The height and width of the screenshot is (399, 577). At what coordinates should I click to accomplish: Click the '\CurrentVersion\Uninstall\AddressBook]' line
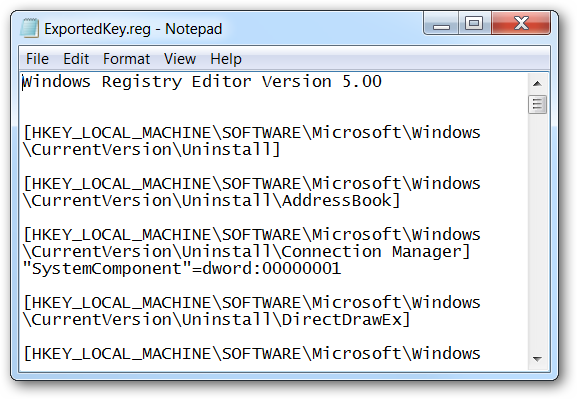212,201
